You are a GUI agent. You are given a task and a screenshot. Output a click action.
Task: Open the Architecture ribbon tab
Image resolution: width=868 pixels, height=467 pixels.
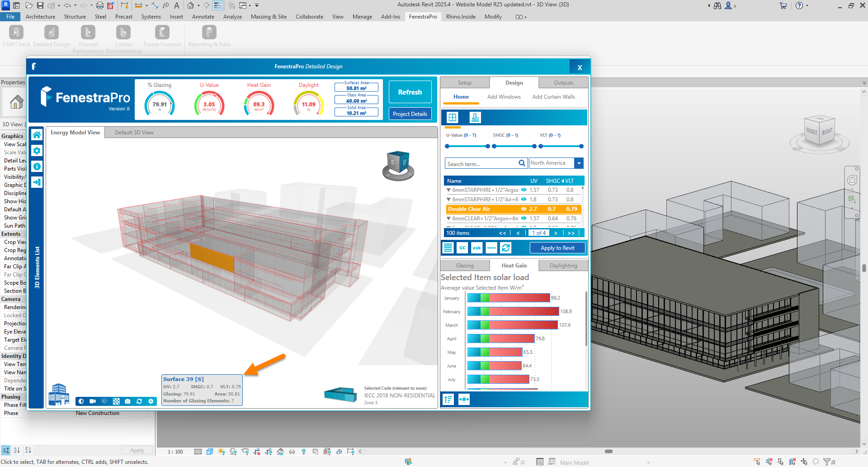[40, 17]
